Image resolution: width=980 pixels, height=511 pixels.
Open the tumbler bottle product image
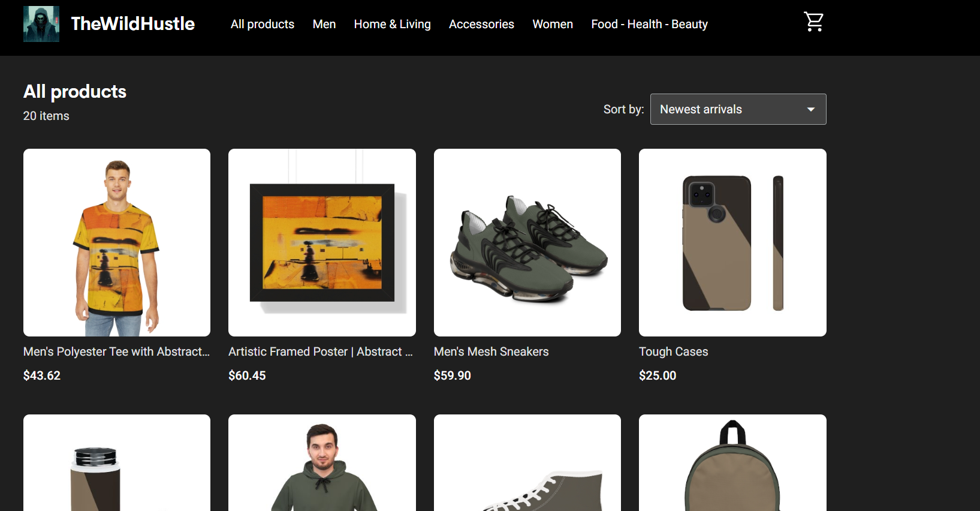tap(117, 463)
